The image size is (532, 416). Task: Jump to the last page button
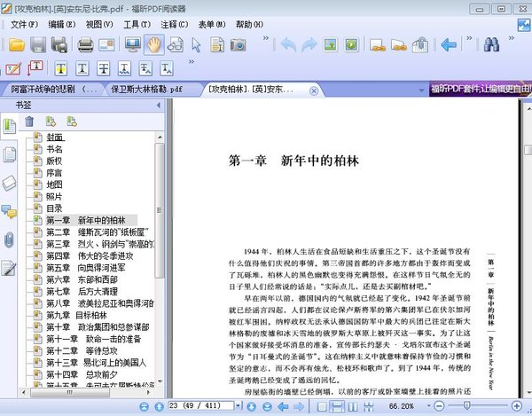pyautogui.click(x=268, y=406)
